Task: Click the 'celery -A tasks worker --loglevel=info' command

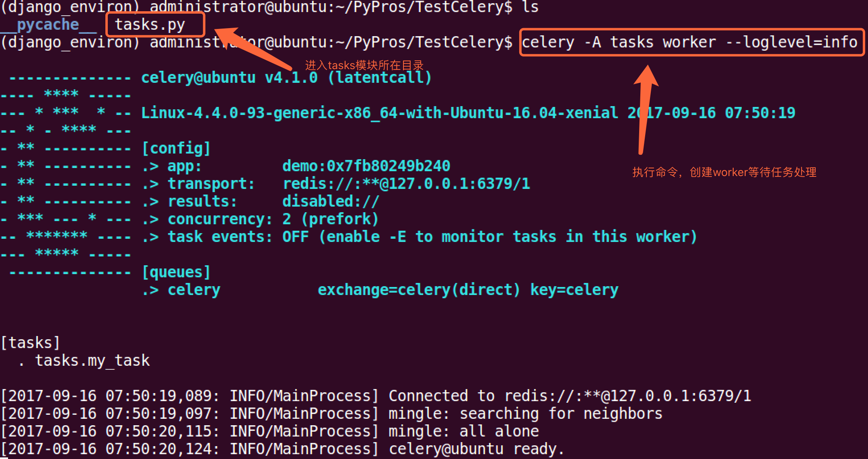Action: tap(689, 42)
